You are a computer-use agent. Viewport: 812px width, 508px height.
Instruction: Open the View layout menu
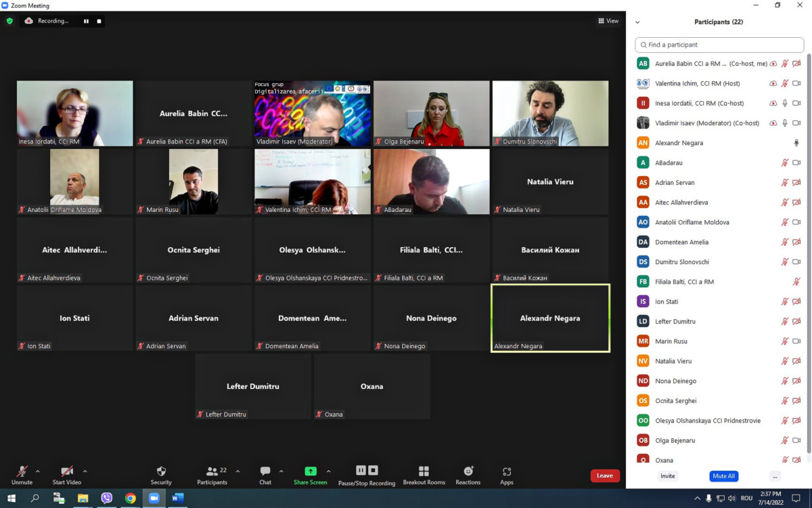[608, 21]
